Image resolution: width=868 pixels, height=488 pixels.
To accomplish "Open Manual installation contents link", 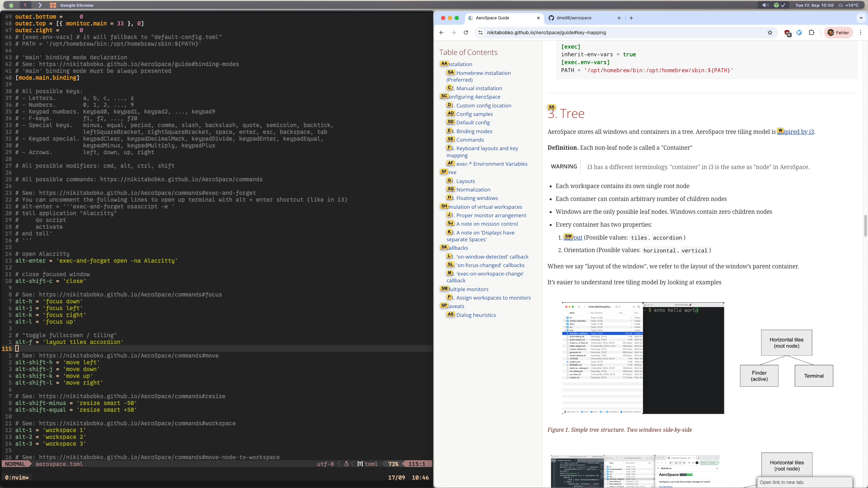I will pos(475,88).
